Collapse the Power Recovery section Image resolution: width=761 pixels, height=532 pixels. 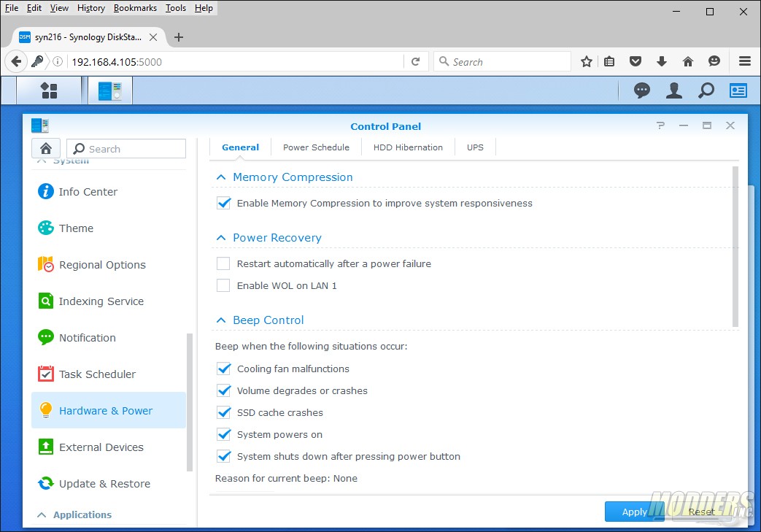(221, 238)
